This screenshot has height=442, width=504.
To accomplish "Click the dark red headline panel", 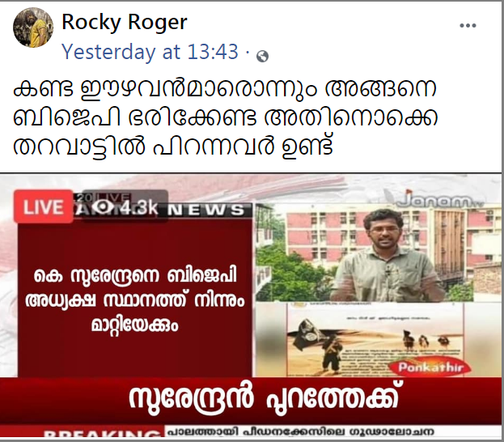I will coord(134,300).
